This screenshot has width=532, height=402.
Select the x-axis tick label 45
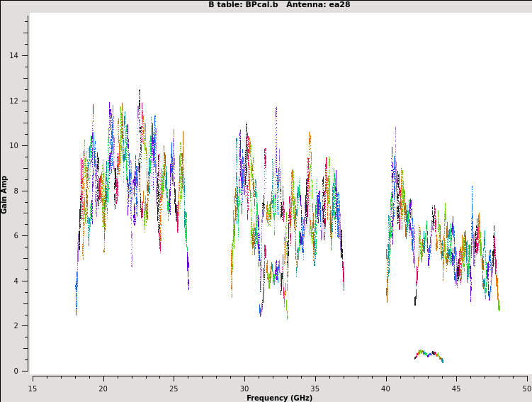click(x=457, y=389)
